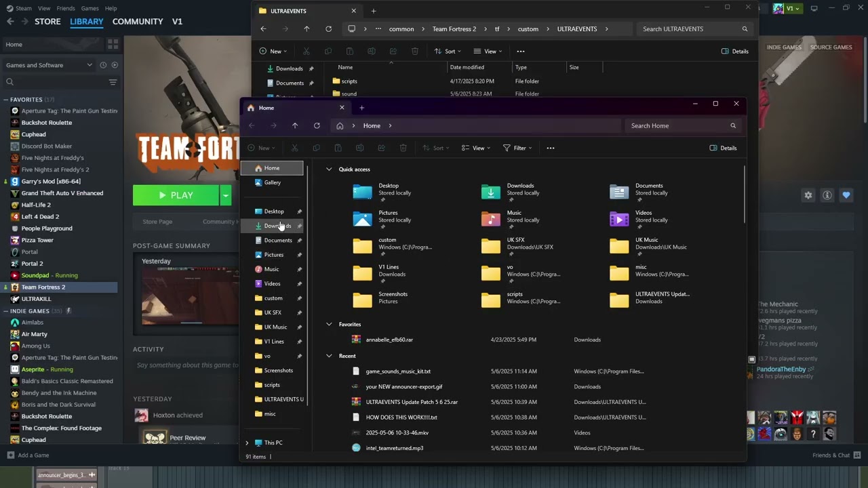Open the Downloads folder icon in Quick access

coord(491,192)
